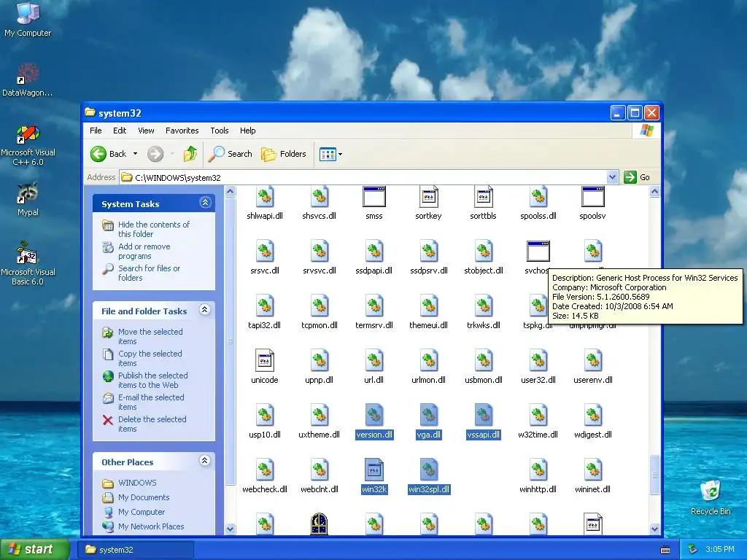Click Add or remove programs link
The width and height of the screenshot is (747, 560).
click(x=144, y=251)
